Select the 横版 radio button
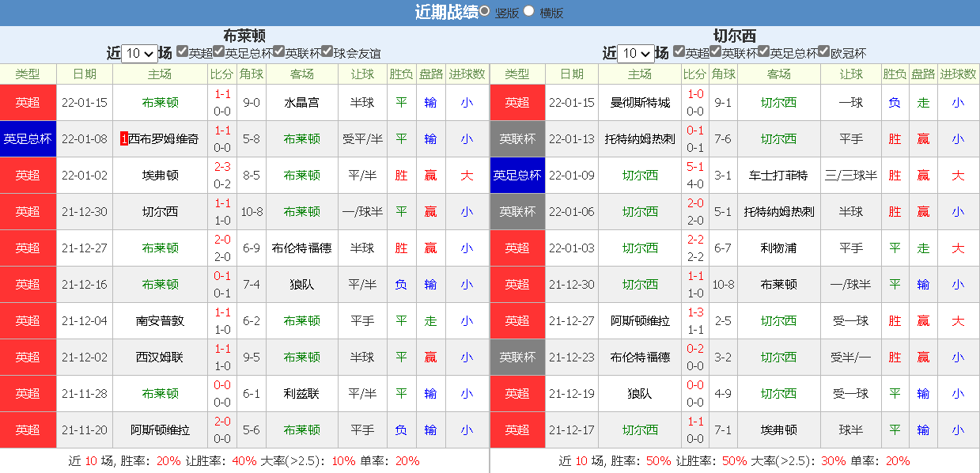This screenshot has width=980, height=473. [529, 11]
